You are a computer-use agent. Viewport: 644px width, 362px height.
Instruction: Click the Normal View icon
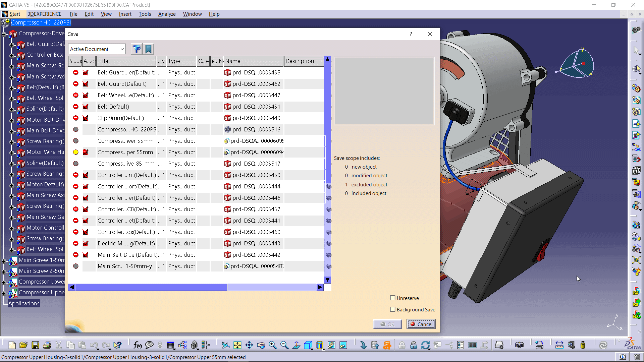296,345
